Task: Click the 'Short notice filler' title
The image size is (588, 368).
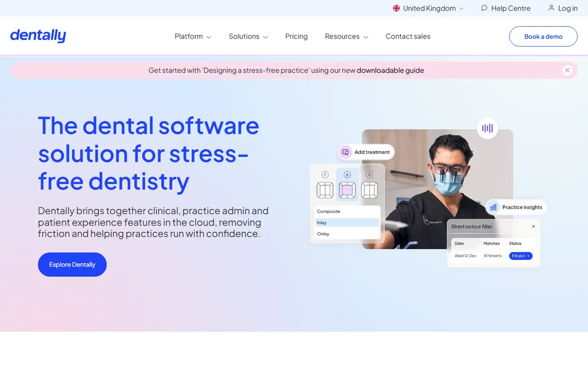Action: point(471,227)
